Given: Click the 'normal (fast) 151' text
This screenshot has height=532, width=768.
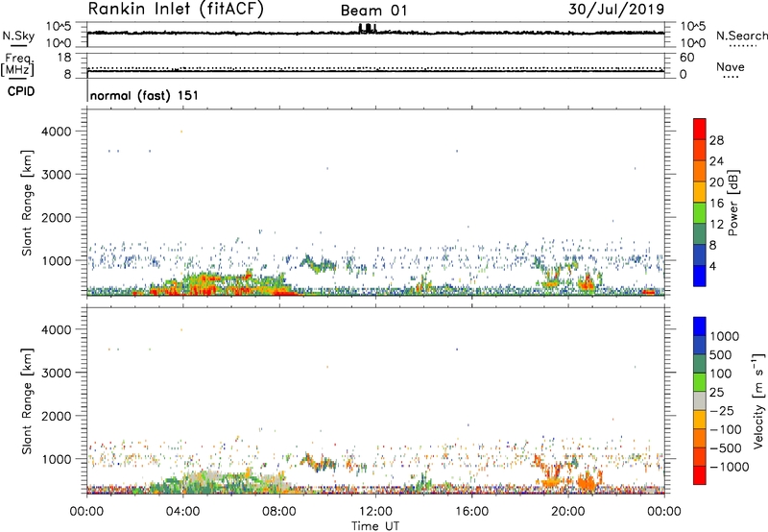Looking at the screenshot, I should pyautogui.click(x=145, y=95).
